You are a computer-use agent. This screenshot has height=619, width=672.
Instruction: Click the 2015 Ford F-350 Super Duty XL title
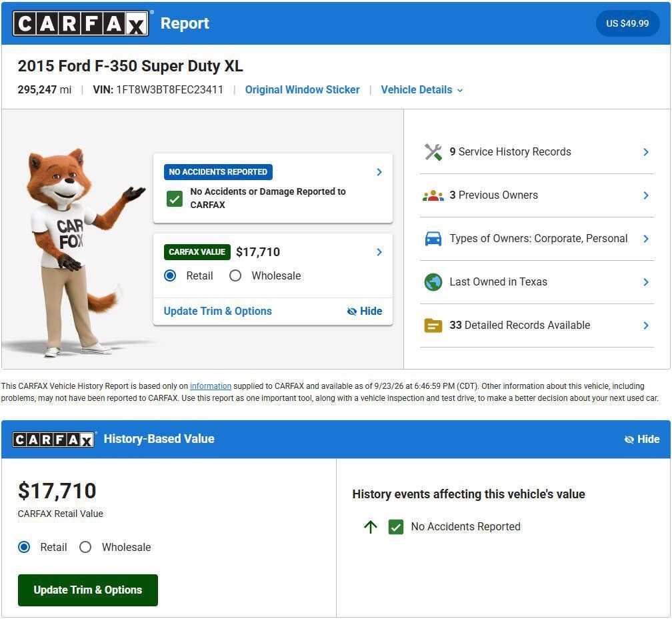click(x=130, y=66)
